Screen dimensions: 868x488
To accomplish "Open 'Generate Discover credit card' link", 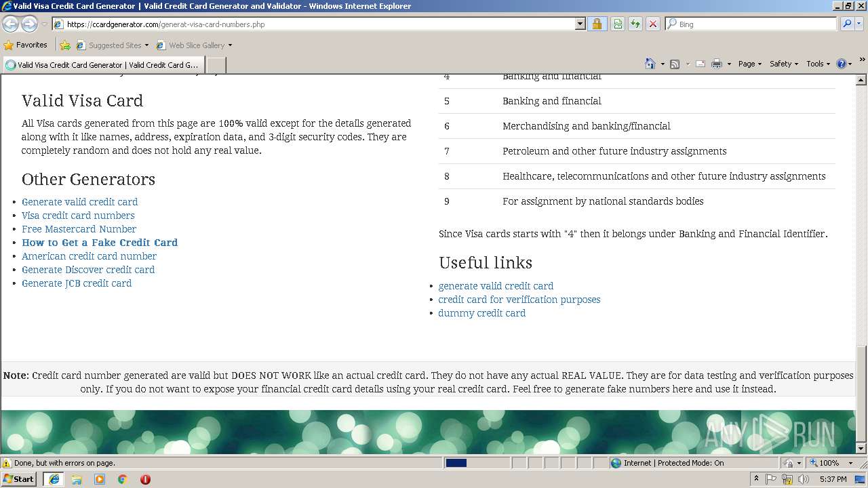I will click(x=88, y=270).
